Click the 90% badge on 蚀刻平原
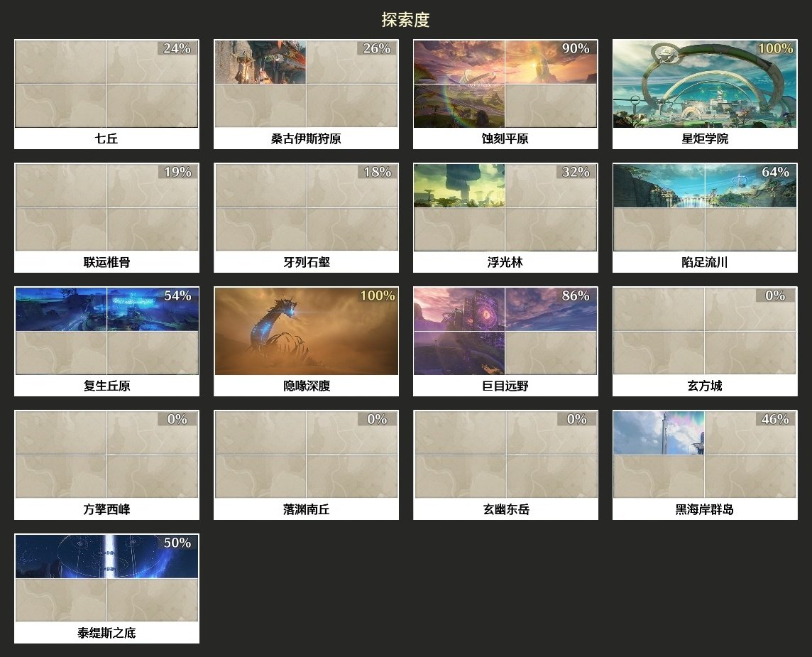Screen dimensions: 812x657 click(576, 48)
